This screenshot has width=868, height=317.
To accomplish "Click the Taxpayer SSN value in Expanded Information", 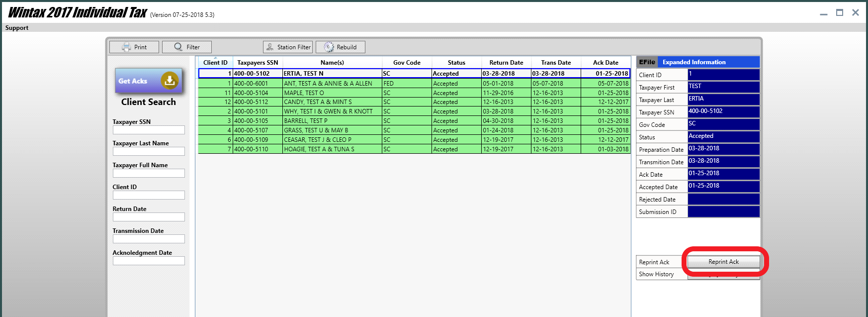I will tap(723, 112).
